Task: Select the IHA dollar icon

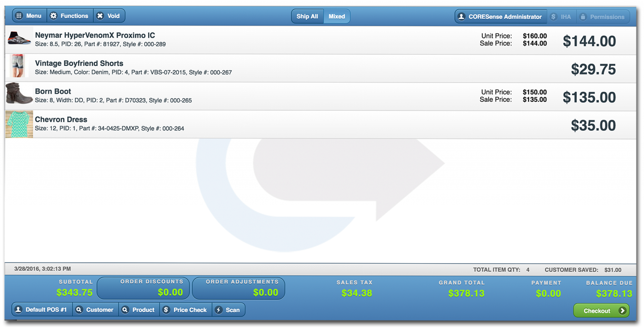Action: pos(553,17)
